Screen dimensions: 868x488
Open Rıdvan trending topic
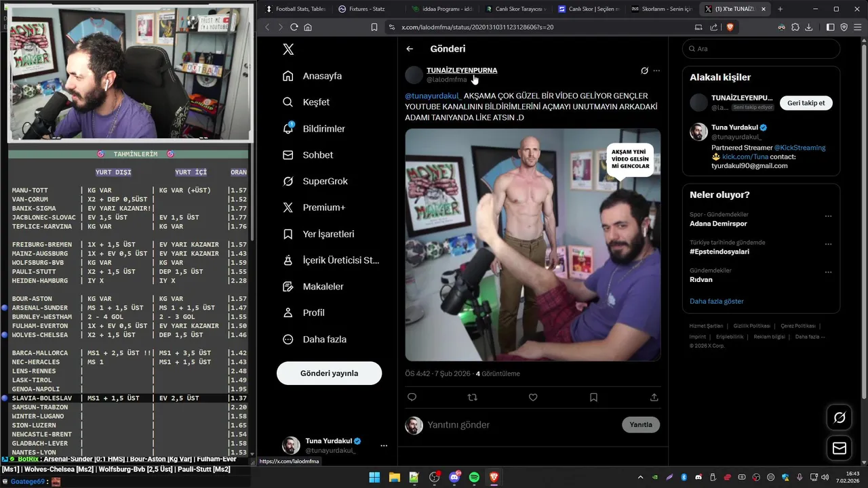[x=701, y=279]
